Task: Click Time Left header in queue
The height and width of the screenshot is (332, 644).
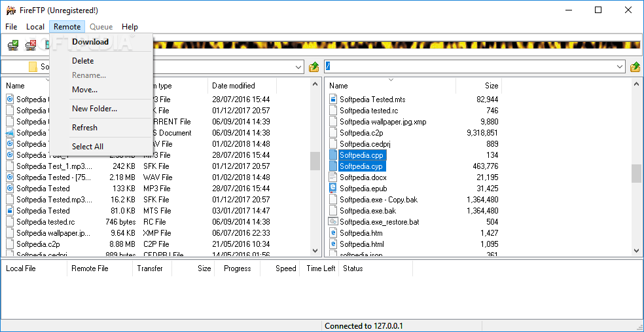Action: [320, 268]
